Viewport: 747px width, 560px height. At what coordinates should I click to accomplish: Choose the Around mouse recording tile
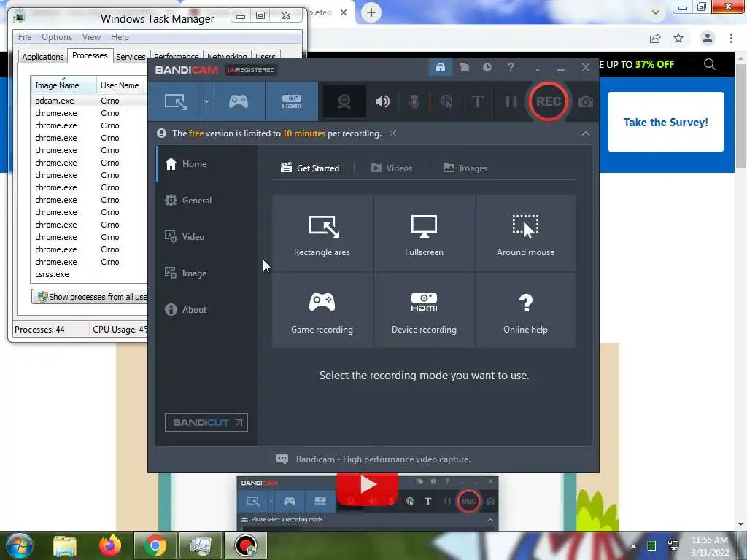tap(525, 233)
